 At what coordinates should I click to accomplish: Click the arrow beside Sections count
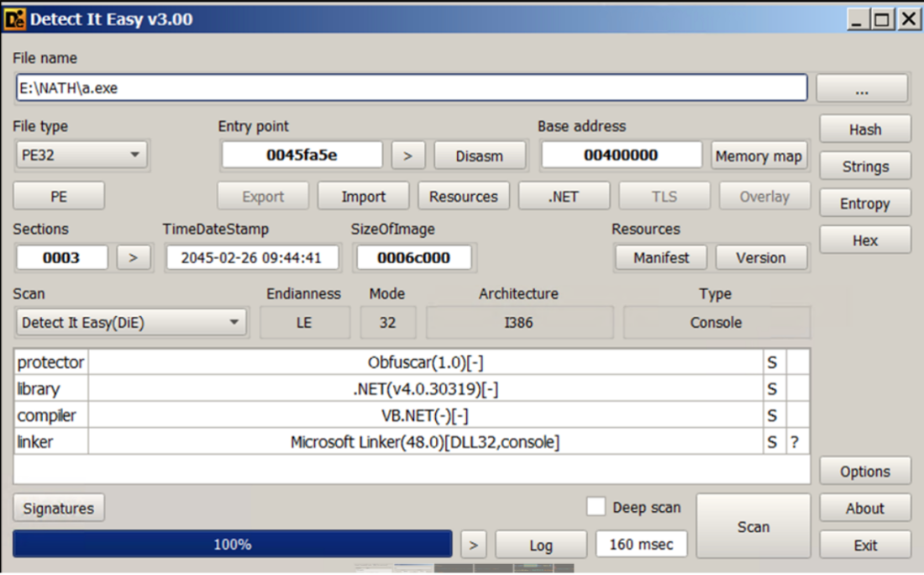(x=133, y=258)
